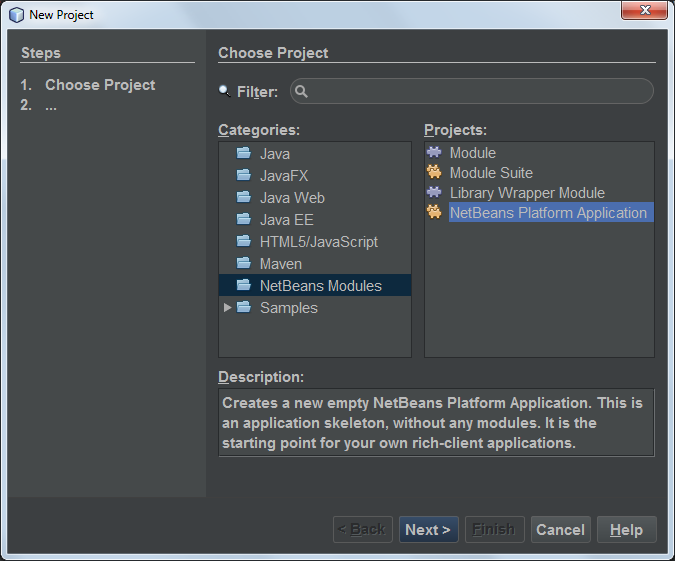The image size is (675, 561).
Task: Choose the HTML5/JavaScript category
Action: pos(318,242)
